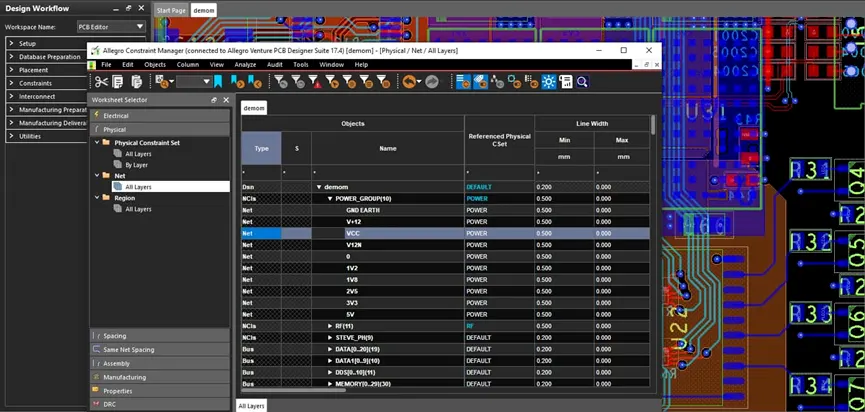865x412 pixels.
Task: Click the orange Undo arrow icon
Action: (409, 81)
